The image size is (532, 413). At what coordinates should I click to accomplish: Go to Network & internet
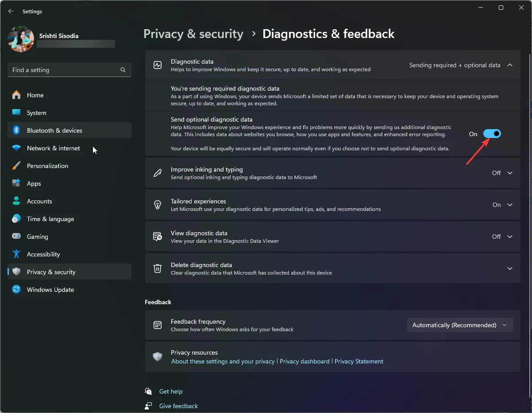[69, 148]
